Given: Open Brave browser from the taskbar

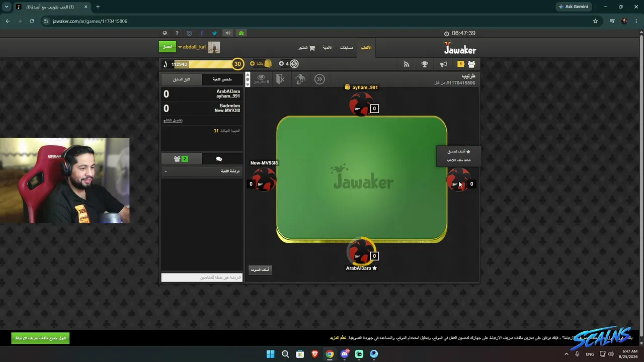Looking at the screenshot, I should coord(315,354).
